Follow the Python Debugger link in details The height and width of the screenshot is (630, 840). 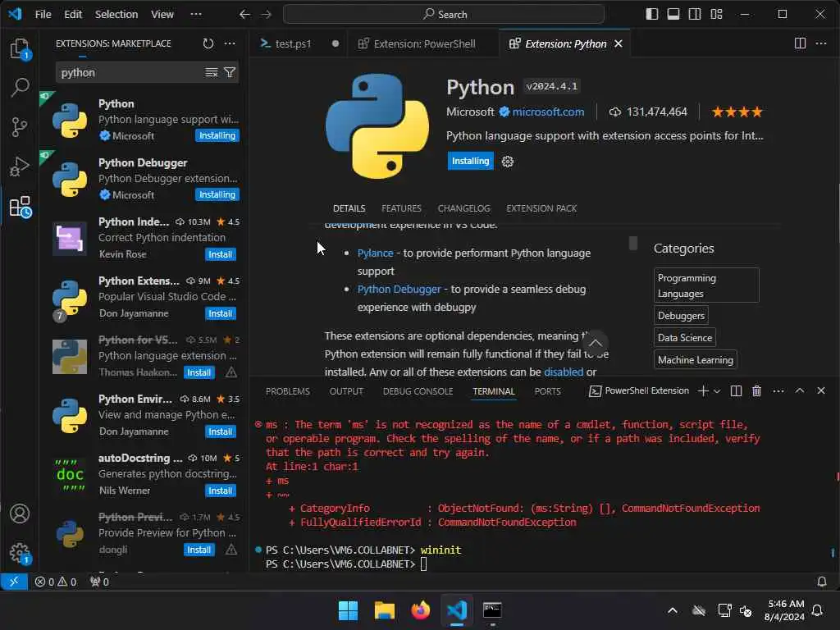tap(399, 290)
